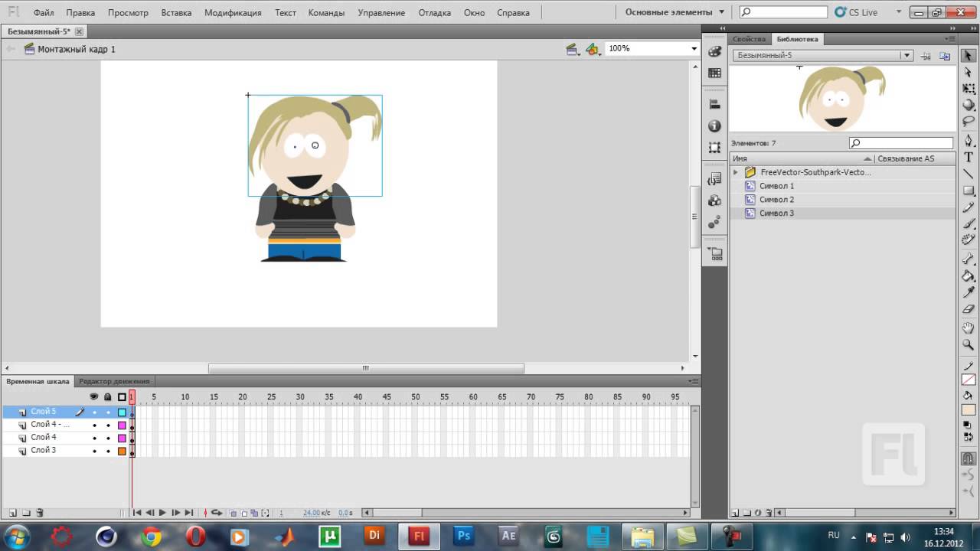Open the Components panel icon

pos(714,201)
